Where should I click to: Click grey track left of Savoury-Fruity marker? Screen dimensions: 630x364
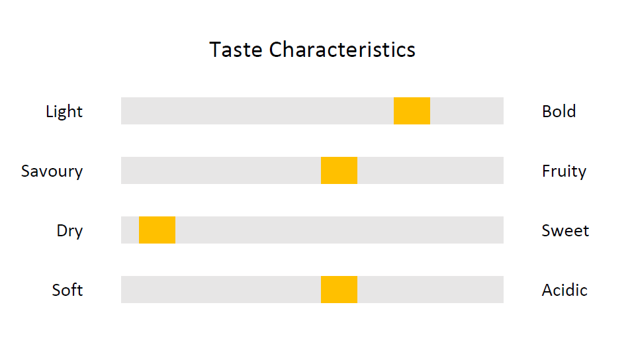(221, 170)
